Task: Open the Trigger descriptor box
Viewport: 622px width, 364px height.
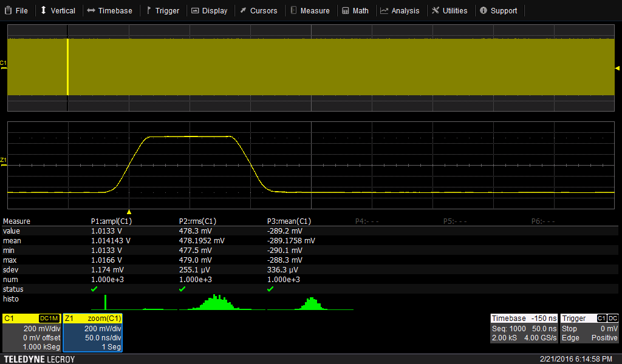Action: coord(589,328)
